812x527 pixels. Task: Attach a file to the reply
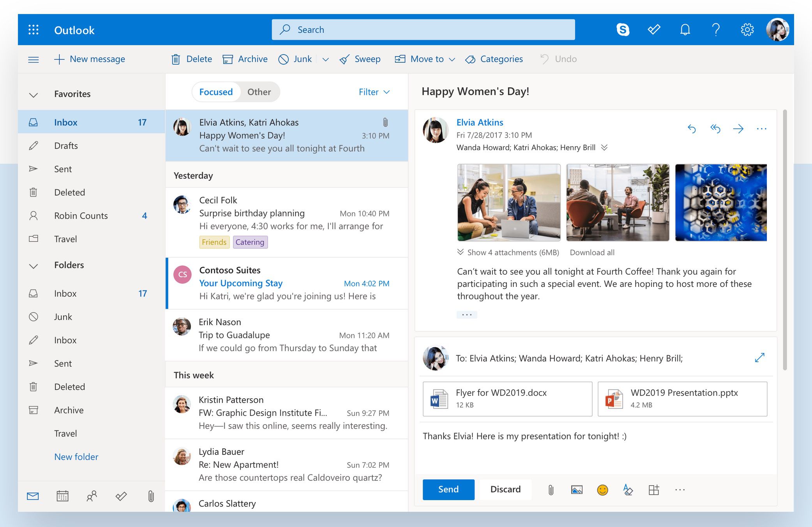(550, 490)
